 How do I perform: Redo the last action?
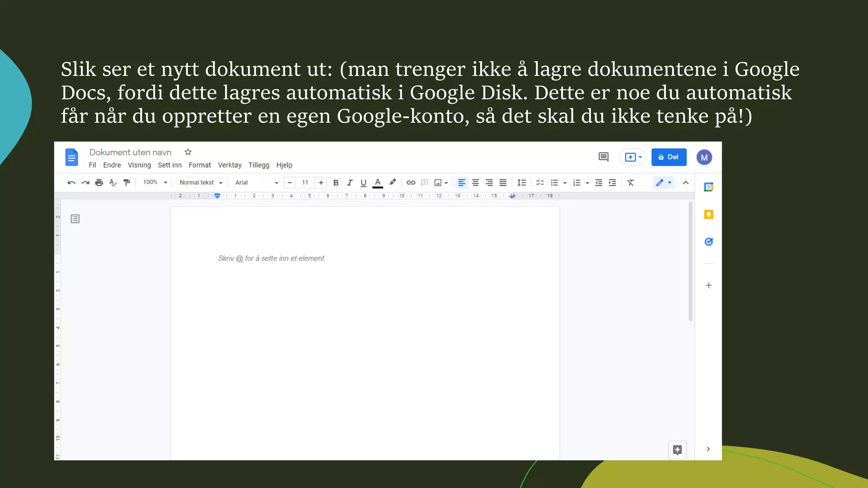pyautogui.click(x=85, y=183)
